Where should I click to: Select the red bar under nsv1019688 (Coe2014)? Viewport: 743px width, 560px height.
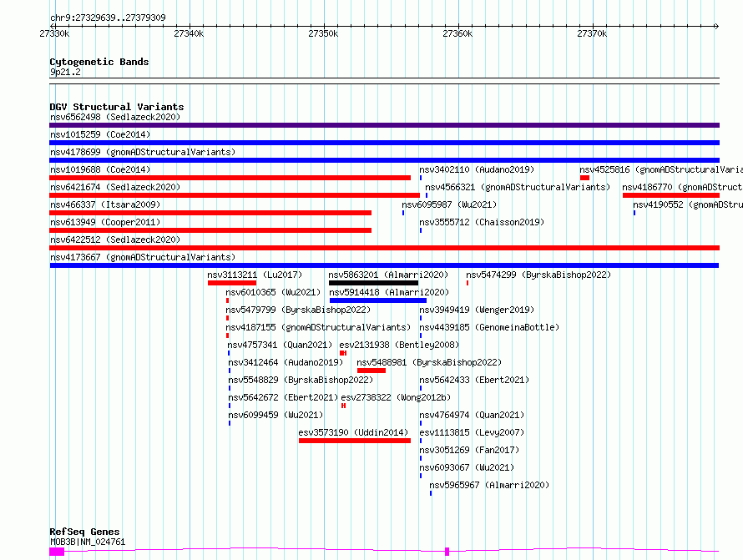(x=230, y=178)
